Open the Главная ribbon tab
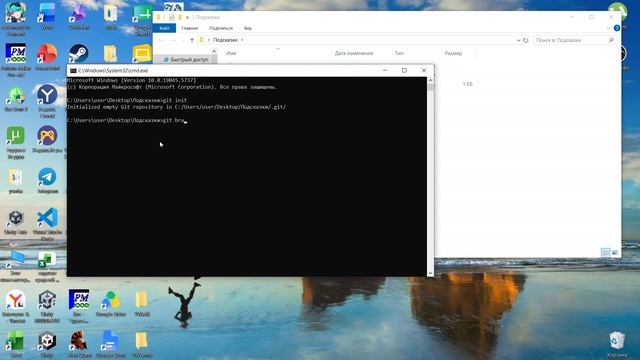 [x=189, y=28]
